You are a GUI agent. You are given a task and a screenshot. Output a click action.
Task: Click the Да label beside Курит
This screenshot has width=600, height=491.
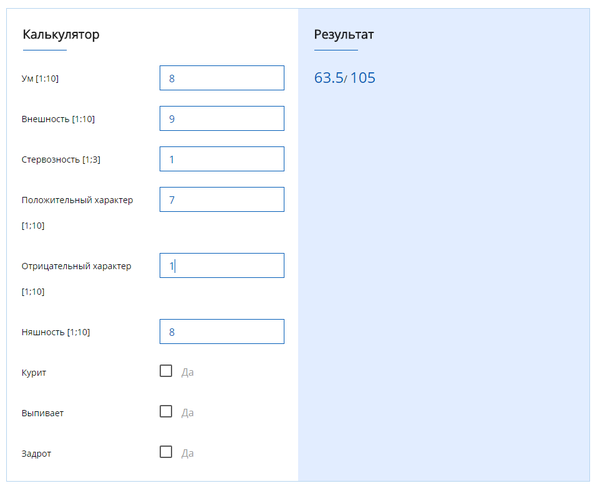tap(187, 372)
